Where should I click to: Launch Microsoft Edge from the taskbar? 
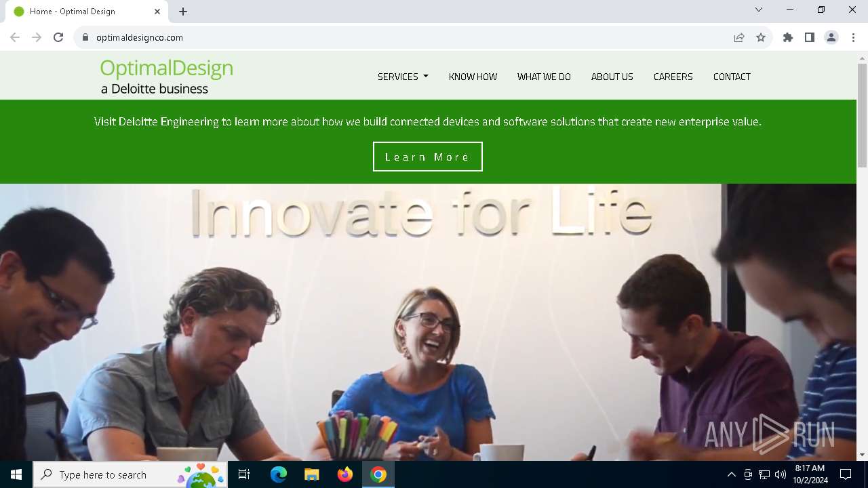[x=279, y=474]
